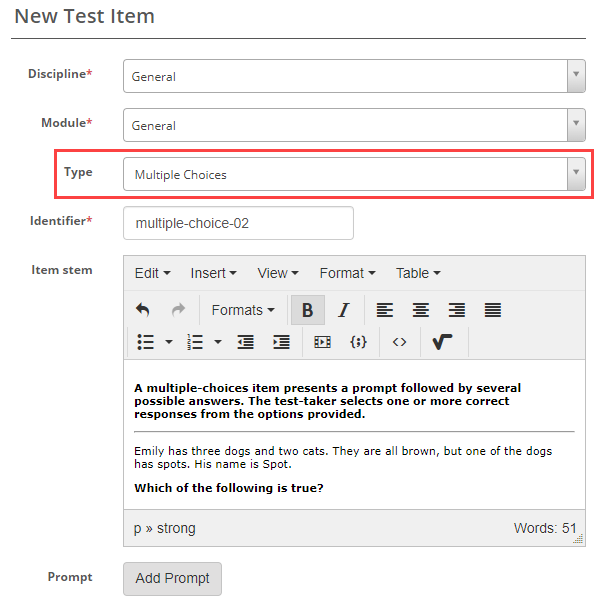Click the Undo arrow in editor toolbar

[x=142, y=310]
